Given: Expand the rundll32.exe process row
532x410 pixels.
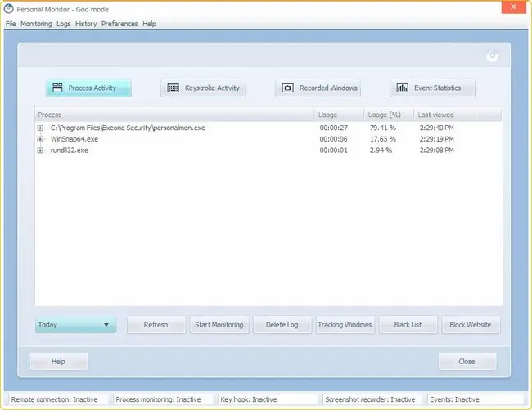Looking at the screenshot, I should pos(40,151).
